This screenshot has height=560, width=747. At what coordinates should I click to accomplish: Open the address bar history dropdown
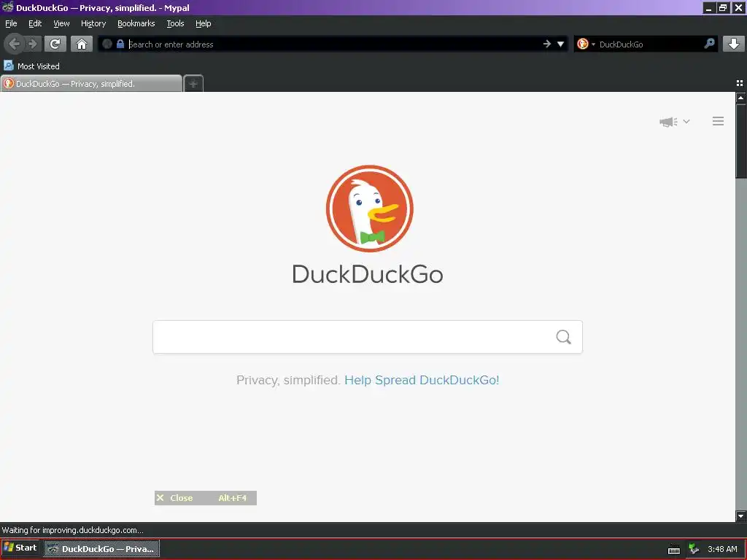561,44
